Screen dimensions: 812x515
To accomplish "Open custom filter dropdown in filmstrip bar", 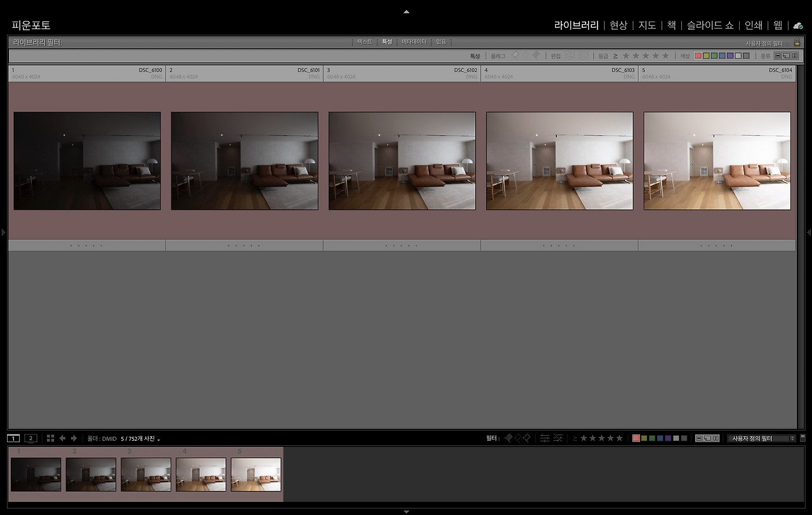I will [x=761, y=438].
